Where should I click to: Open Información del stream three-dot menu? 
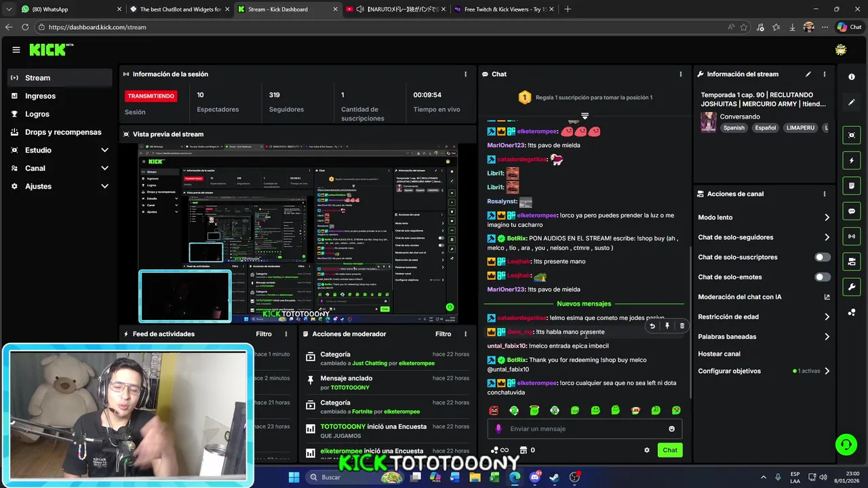point(825,74)
